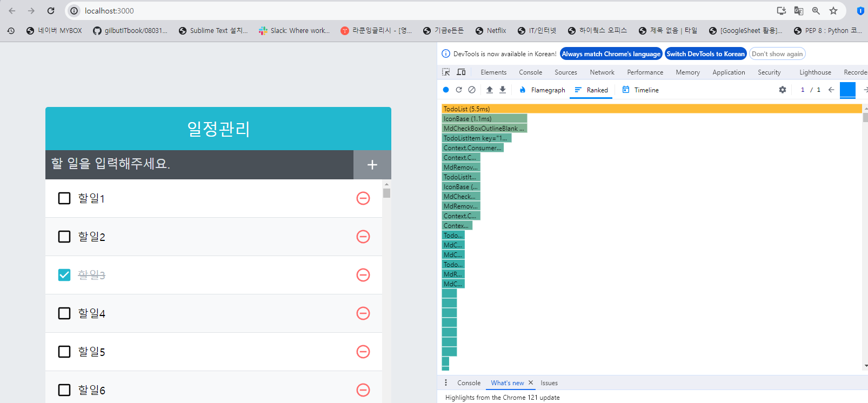868x403 pixels.
Task: Select the blue commit bar in Profiler
Action: [x=847, y=90]
